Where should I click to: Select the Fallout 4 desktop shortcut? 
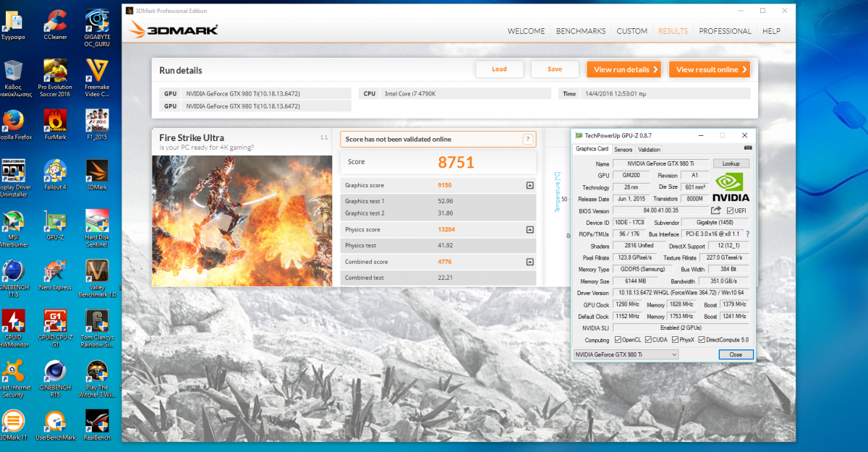click(56, 175)
